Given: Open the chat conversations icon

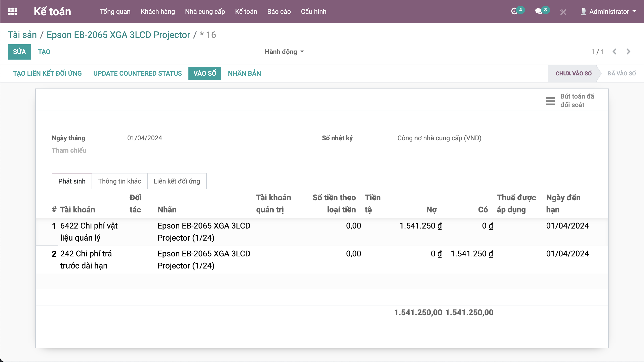Looking at the screenshot, I should (538, 11).
